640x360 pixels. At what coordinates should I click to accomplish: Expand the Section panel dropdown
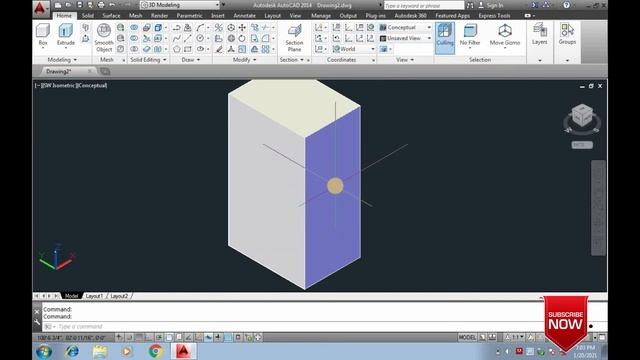291,60
